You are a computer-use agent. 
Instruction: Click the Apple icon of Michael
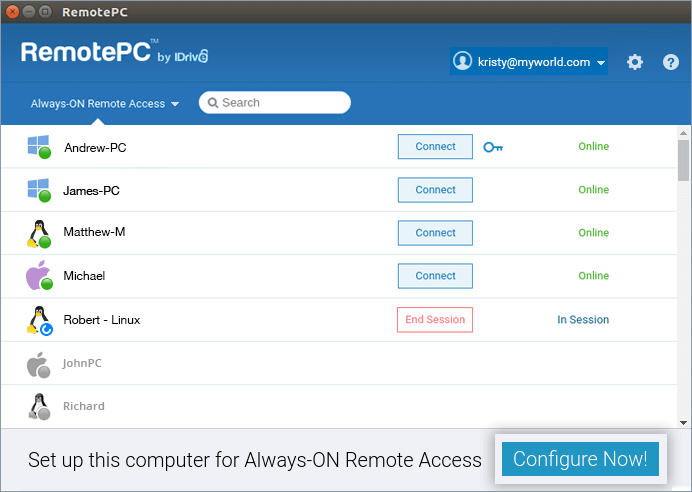(x=39, y=275)
